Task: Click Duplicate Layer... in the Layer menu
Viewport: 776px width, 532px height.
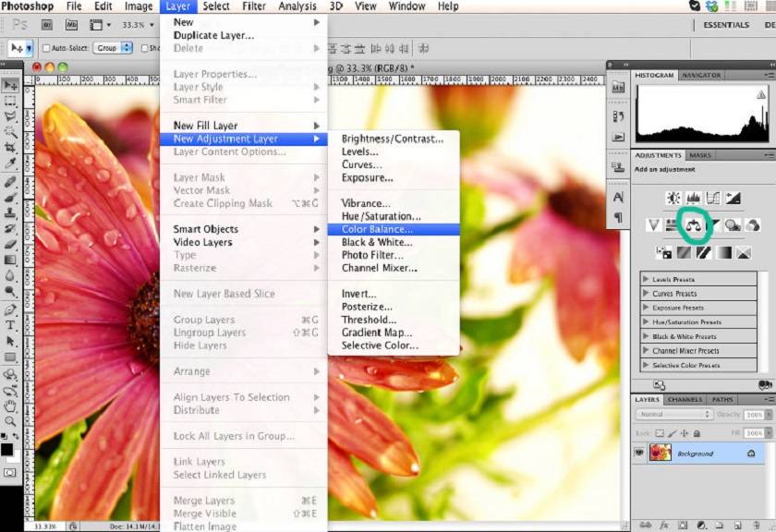Action: [213, 35]
